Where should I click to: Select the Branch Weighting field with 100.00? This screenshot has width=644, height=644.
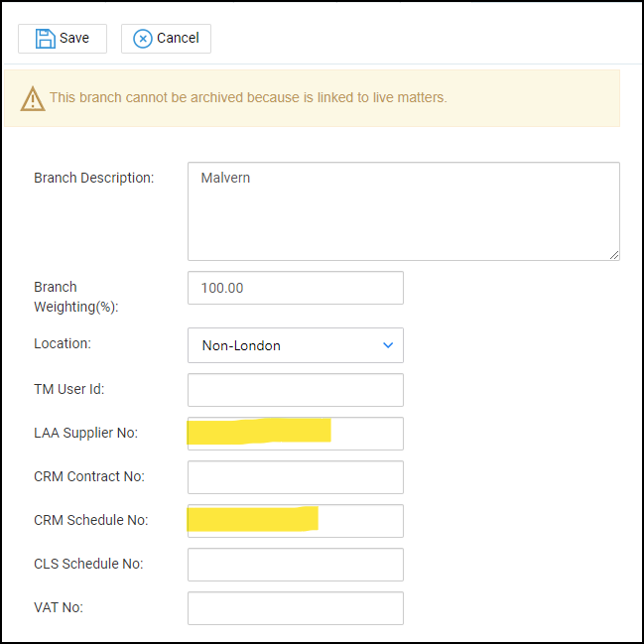[295, 288]
